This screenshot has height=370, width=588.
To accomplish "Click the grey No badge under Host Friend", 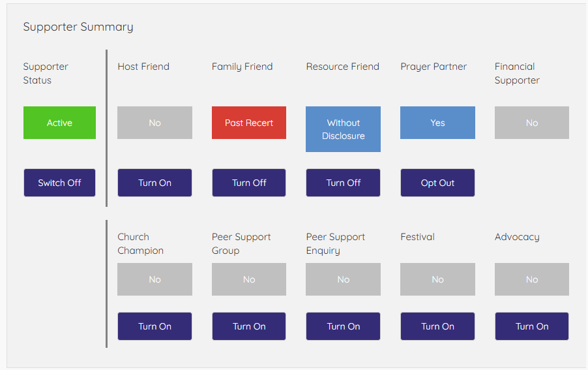I will click(154, 123).
